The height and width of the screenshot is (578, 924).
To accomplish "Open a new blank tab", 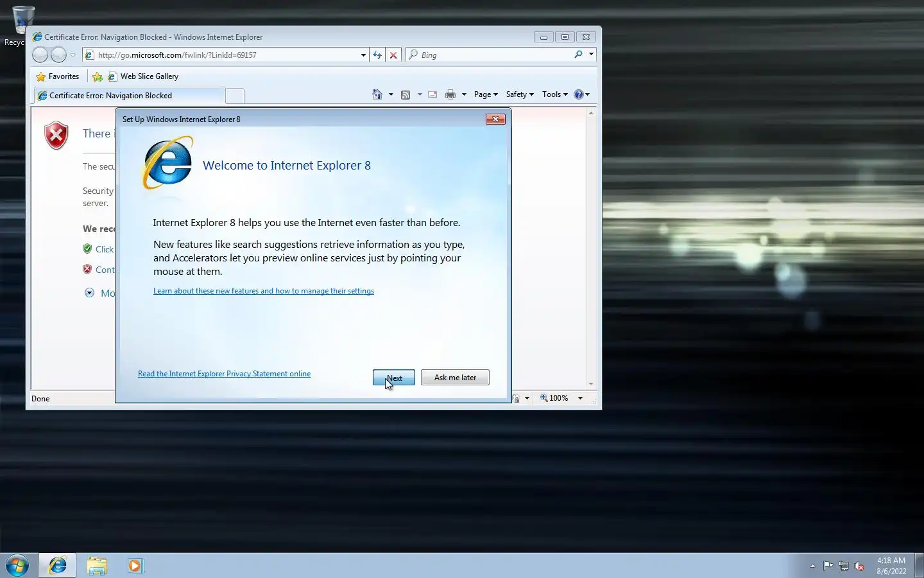I will pyautogui.click(x=235, y=96).
